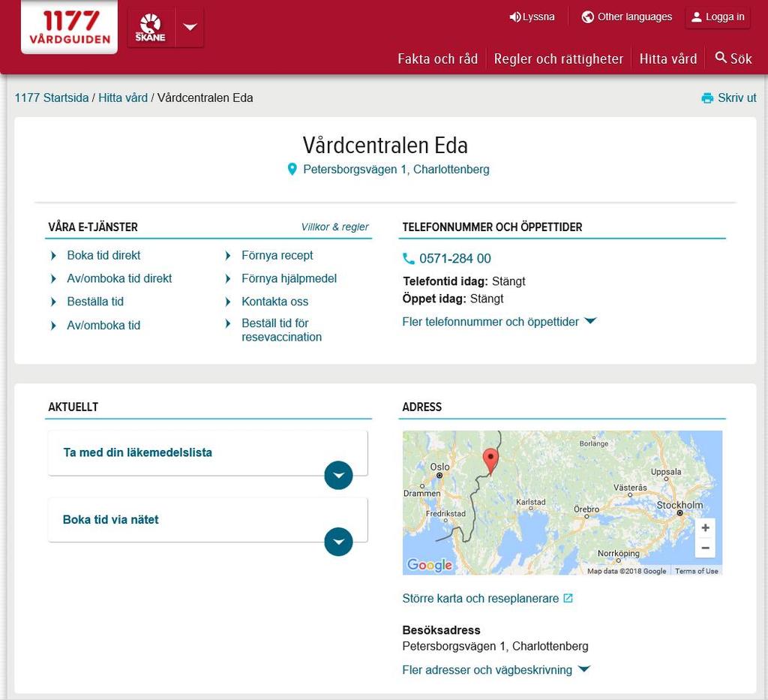Click the Vårdcentralen Eda page title

pyautogui.click(x=385, y=146)
